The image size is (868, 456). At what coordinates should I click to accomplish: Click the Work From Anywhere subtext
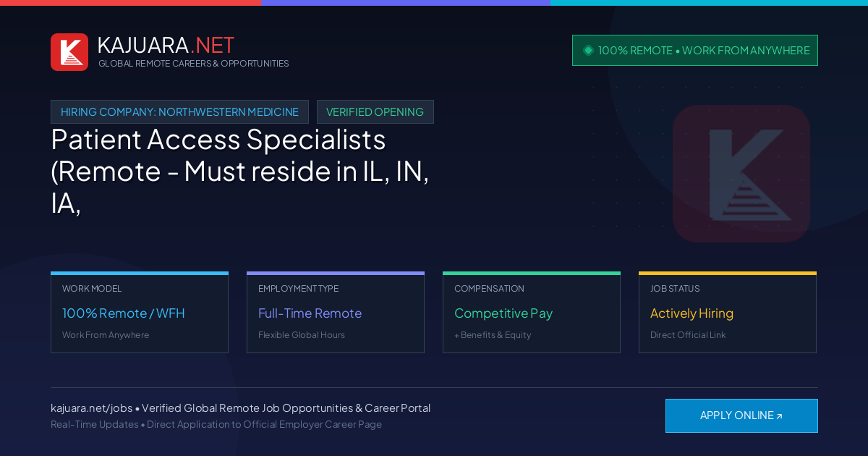106,335
